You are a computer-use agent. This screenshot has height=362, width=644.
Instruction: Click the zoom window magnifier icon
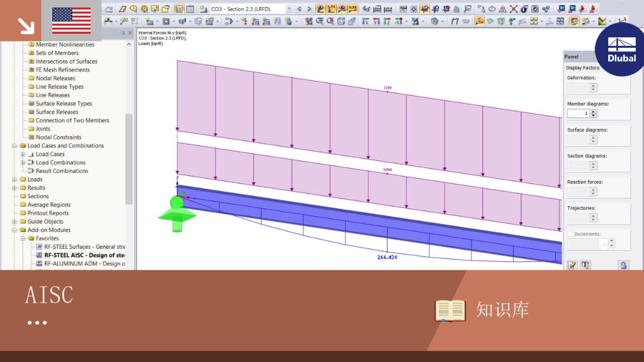coord(319,21)
